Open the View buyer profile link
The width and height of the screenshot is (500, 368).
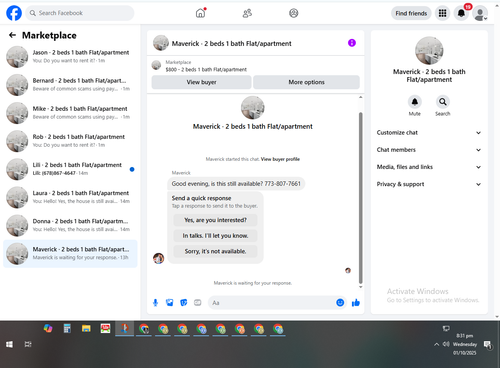tap(280, 159)
